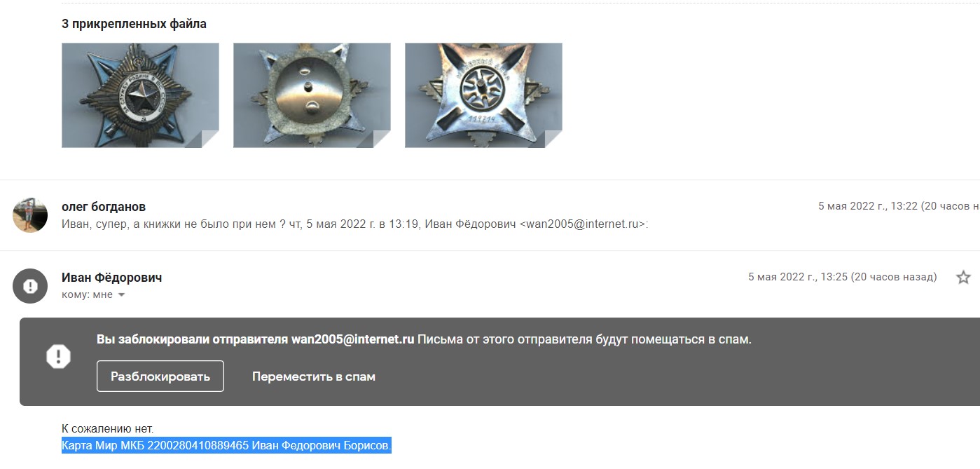Click the 13:25 timestamp on Иван's message
Image resolution: width=980 pixels, height=469 pixels.
pos(843,277)
